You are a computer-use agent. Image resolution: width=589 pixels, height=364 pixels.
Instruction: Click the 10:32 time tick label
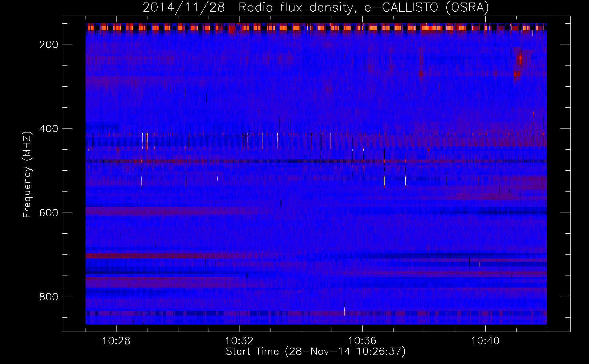[239, 341]
